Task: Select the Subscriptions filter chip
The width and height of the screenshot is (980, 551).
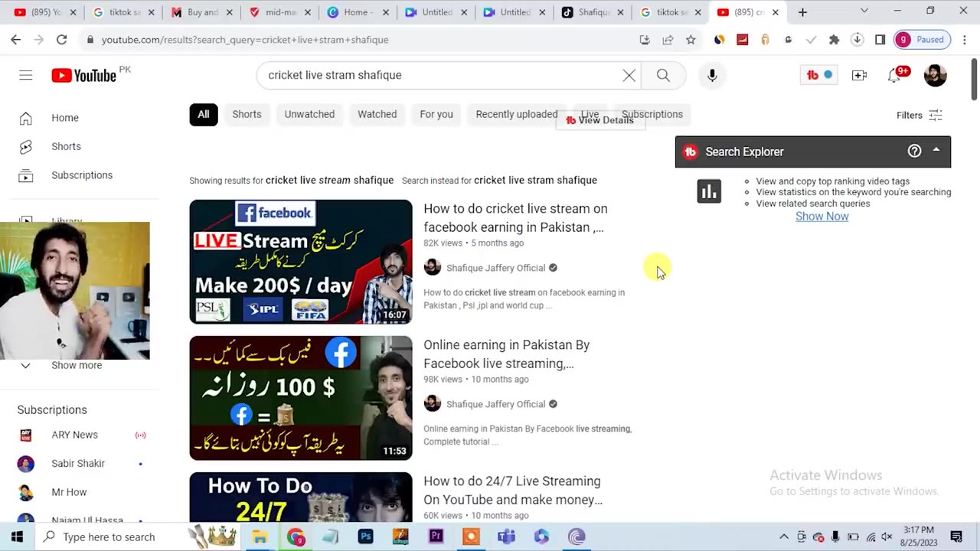Action: pyautogui.click(x=652, y=114)
